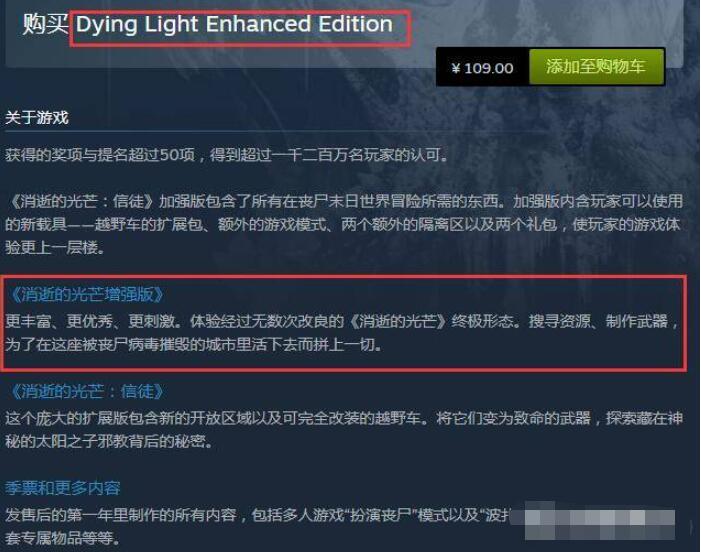Image resolution: width=701 pixels, height=552 pixels.
Task: Open the 《消逝的光芒增强版》 link
Action: tap(85, 295)
